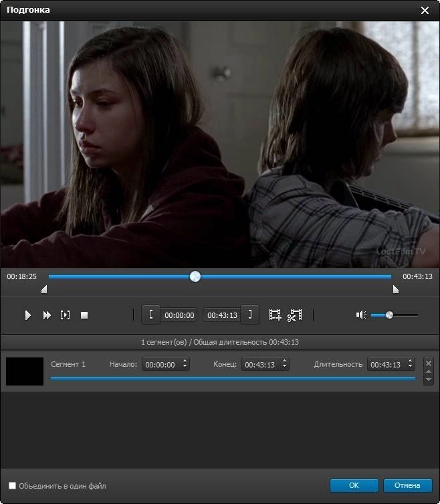Select the Сегмент 1 thumbnail
The image size is (440, 504).
tap(25, 371)
